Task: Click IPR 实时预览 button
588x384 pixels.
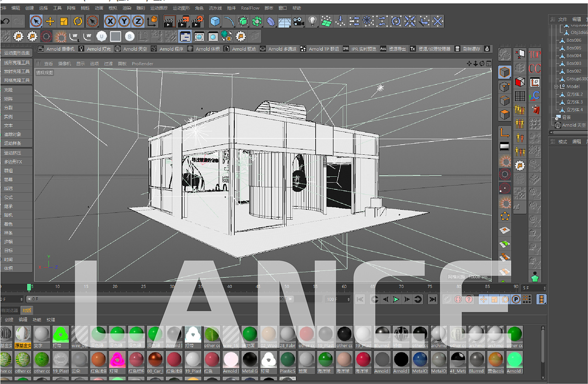Action: pyautogui.click(x=360, y=49)
